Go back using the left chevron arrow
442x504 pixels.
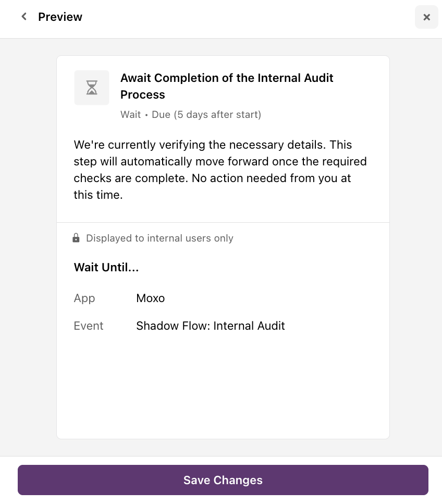pyautogui.click(x=24, y=16)
